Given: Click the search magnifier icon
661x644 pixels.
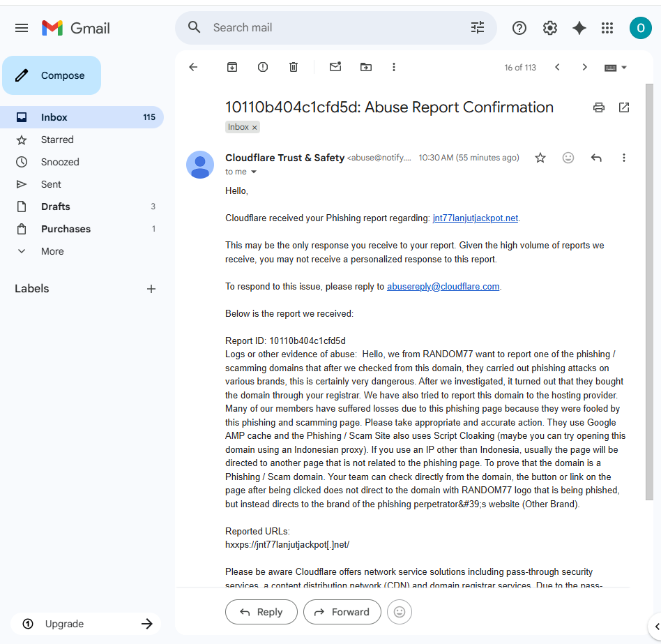Looking at the screenshot, I should pyautogui.click(x=194, y=27).
